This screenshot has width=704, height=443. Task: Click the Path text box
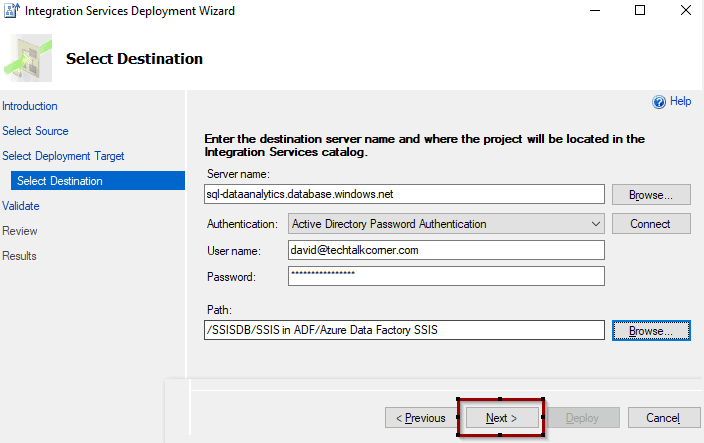coord(404,330)
